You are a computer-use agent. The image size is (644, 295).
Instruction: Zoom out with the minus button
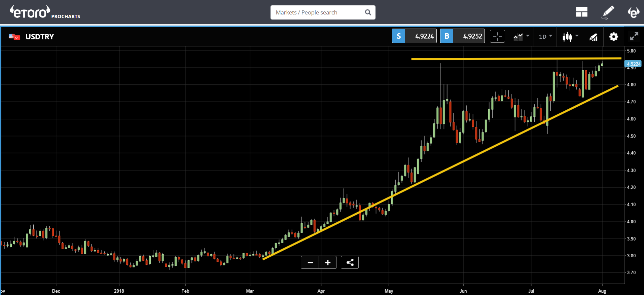(310, 262)
